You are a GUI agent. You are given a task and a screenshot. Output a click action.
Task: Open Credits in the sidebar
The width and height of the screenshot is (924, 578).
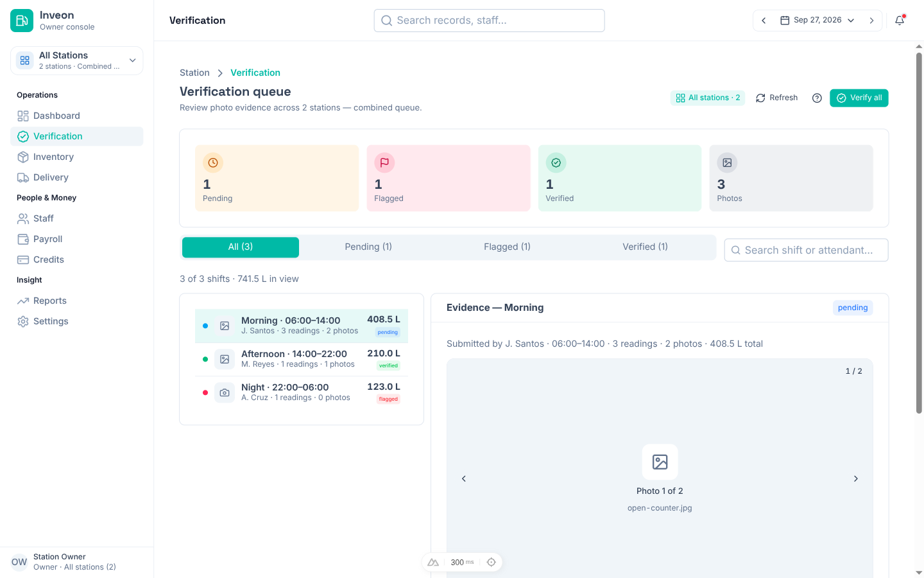coord(77,259)
